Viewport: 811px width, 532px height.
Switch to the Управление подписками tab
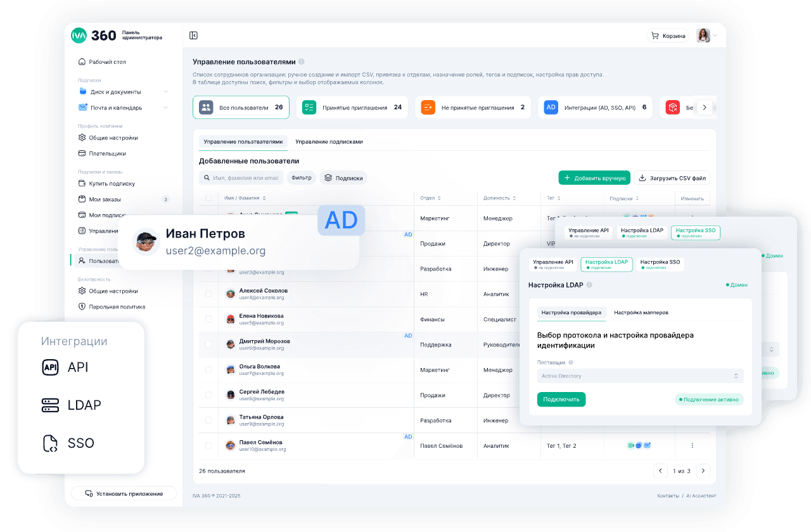click(329, 142)
